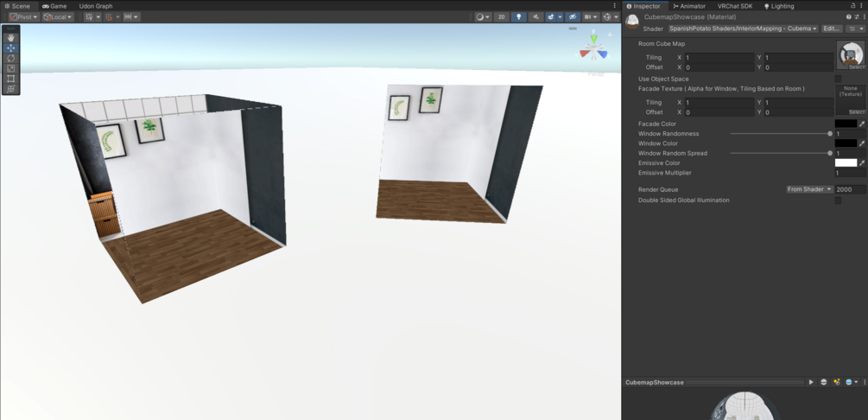This screenshot has height=420, width=868.
Task: Open the material context menu icon
Action: pos(863,17)
